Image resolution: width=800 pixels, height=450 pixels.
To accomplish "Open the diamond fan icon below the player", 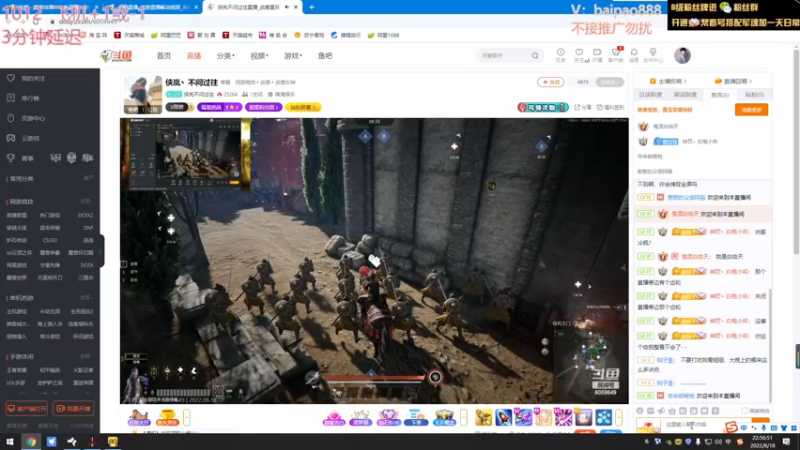I will pos(388,417).
